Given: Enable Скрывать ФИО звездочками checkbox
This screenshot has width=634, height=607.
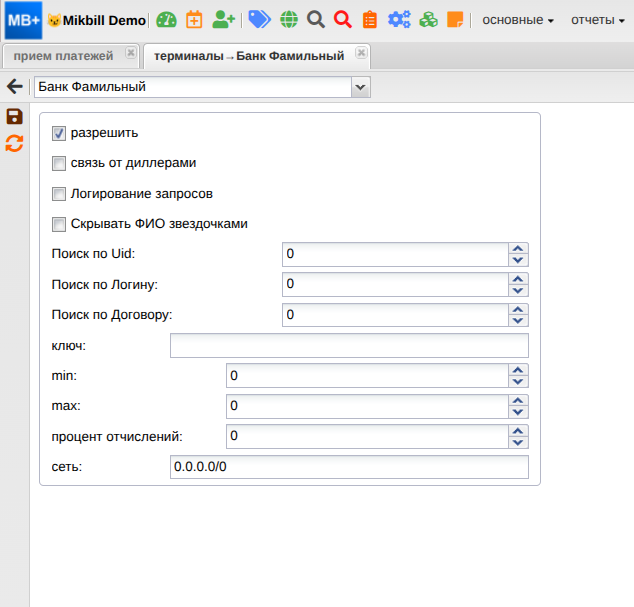Looking at the screenshot, I should point(59,224).
